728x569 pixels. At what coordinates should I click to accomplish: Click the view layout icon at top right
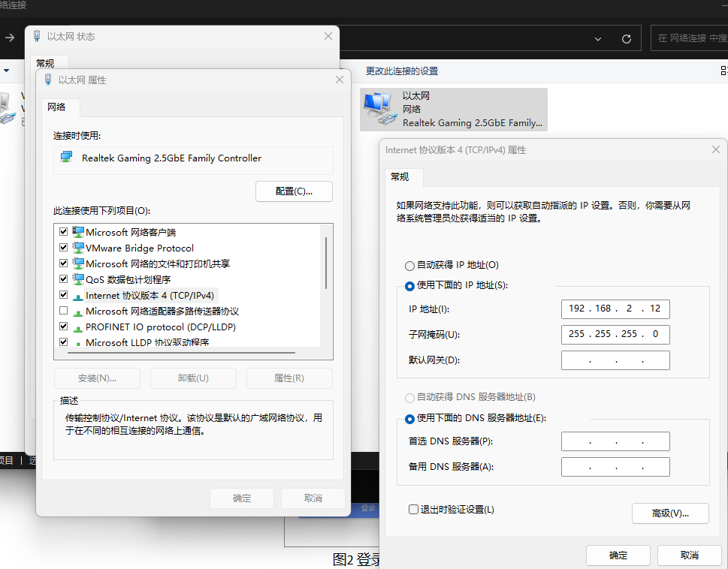[x=723, y=71]
